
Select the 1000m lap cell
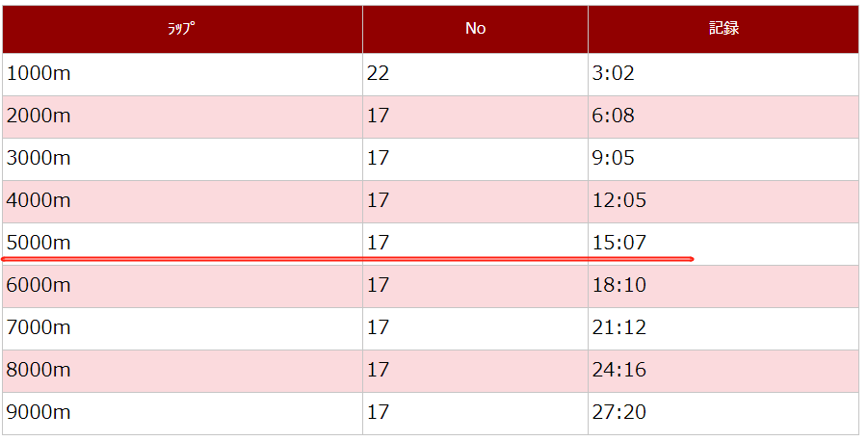tap(39, 74)
